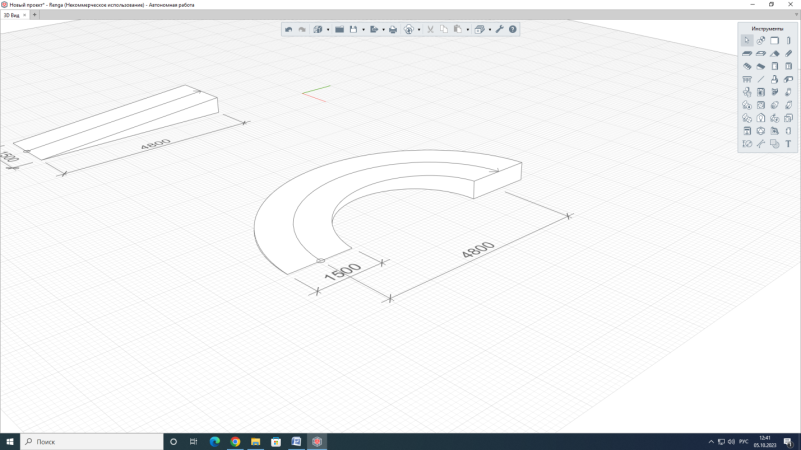Expand the Paste options dropdown arrow
This screenshot has height=450, width=801.
pos(468,30)
